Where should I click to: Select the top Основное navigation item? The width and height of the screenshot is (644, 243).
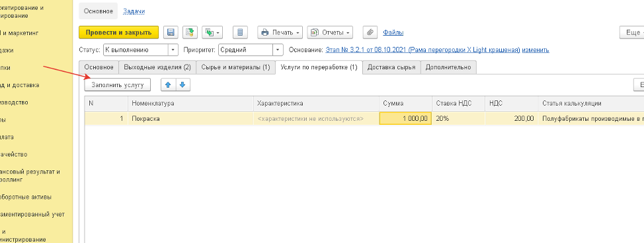tap(98, 11)
